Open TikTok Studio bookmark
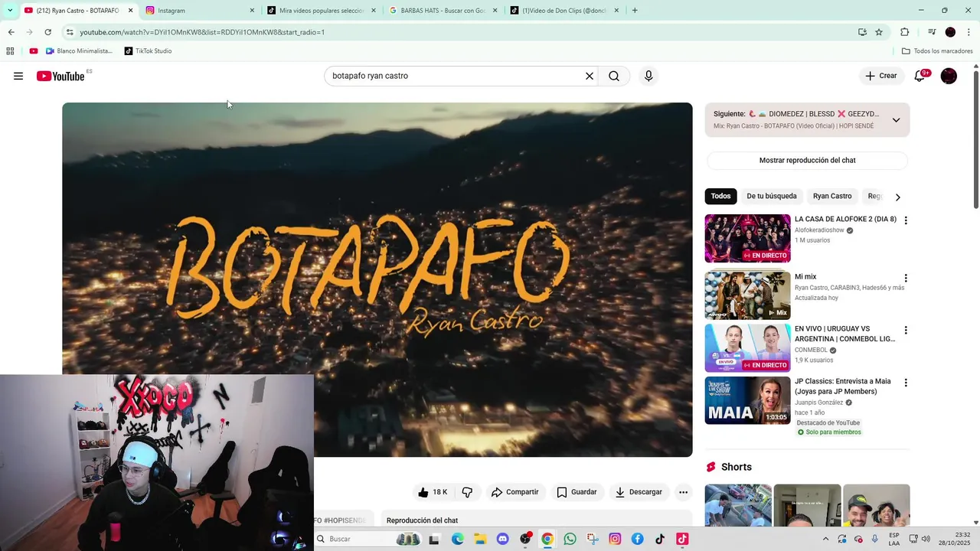Screen dimensions: 980x551 [148, 51]
